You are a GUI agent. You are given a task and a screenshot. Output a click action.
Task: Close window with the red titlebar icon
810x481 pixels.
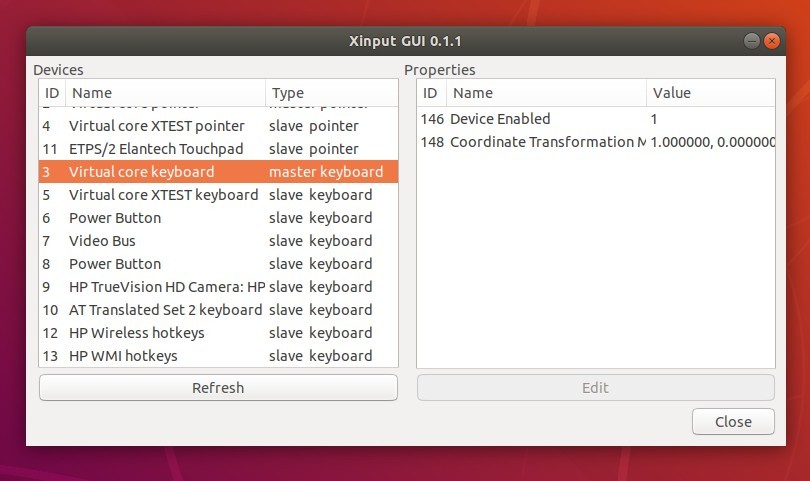(772, 41)
